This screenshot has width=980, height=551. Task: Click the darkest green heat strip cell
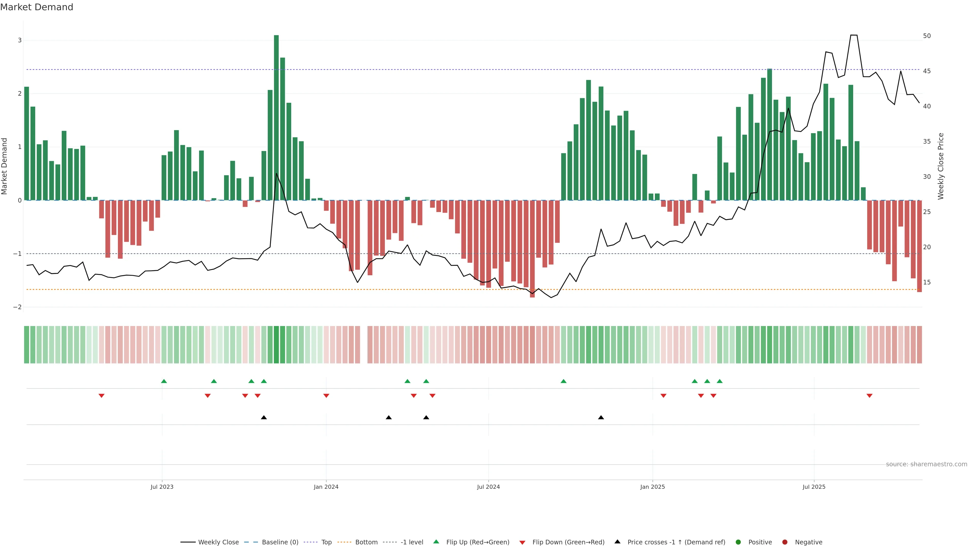[x=276, y=345]
